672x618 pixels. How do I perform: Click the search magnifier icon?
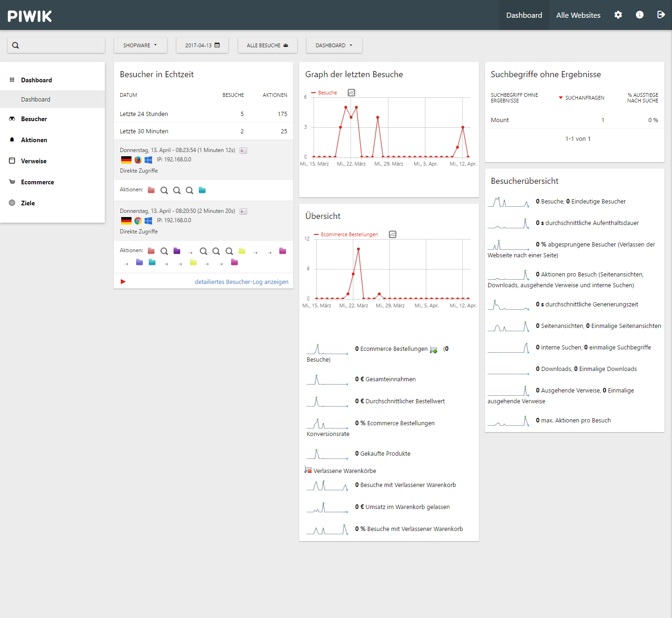coord(15,45)
